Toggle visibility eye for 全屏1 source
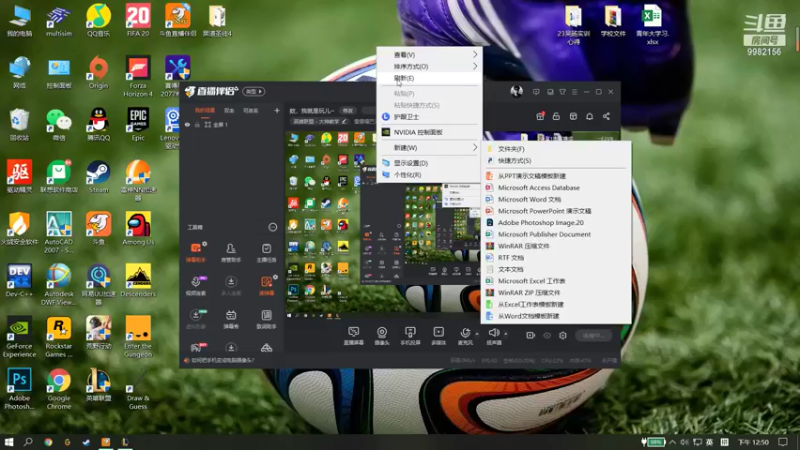This screenshot has width=800, height=450. click(187, 124)
